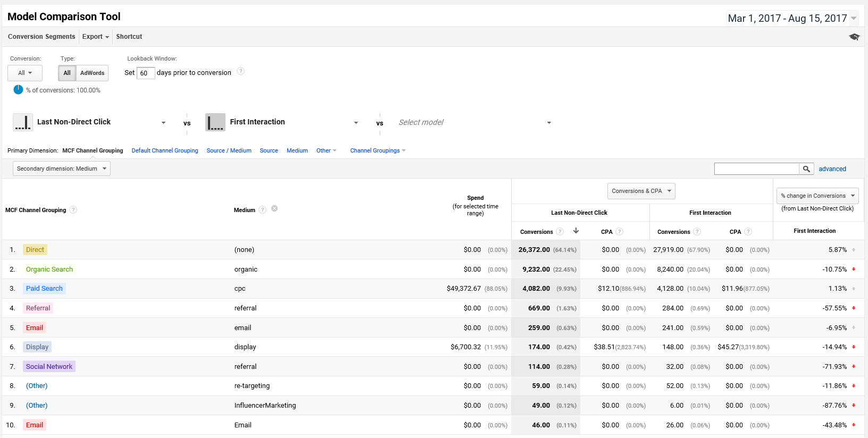The width and height of the screenshot is (868, 438).
Task: Click the Last Non-Direct Click model icon
Action: (x=23, y=122)
